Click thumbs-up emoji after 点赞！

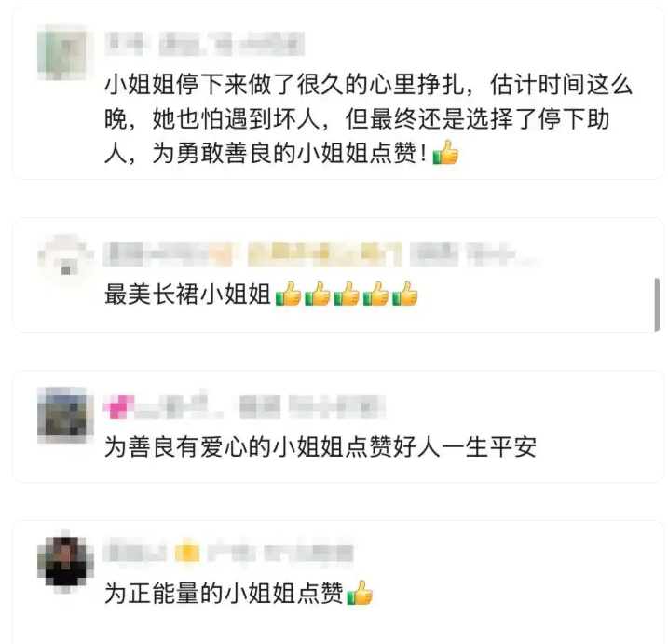point(445,153)
